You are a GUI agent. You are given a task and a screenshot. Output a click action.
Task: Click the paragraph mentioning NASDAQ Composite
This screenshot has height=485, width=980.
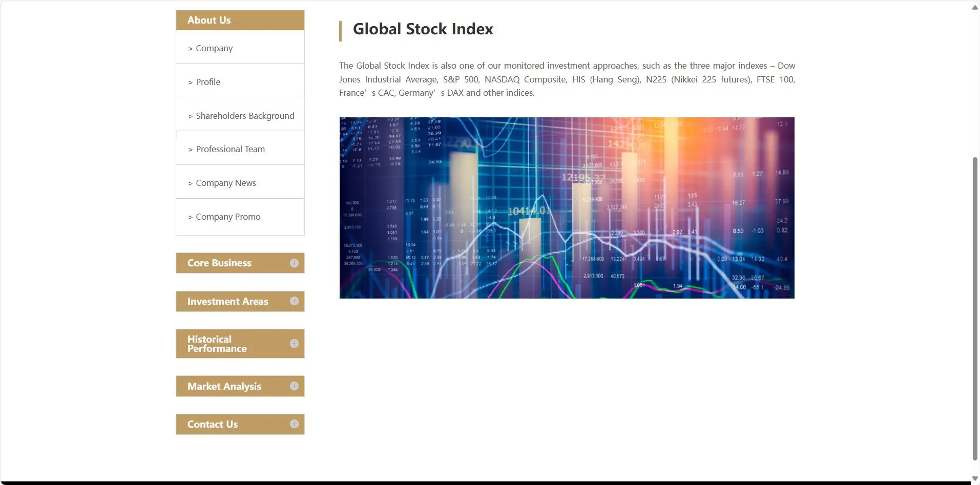[x=567, y=79]
